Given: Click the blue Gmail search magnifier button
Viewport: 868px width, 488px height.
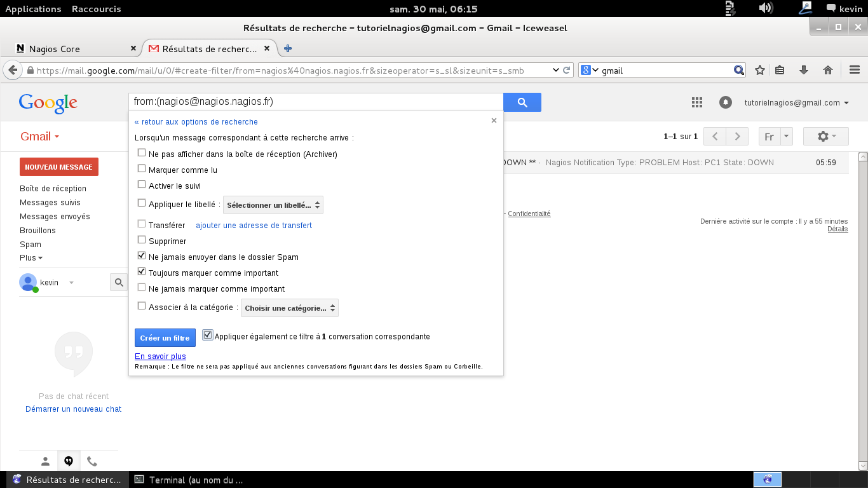Looking at the screenshot, I should coord(522,102).
